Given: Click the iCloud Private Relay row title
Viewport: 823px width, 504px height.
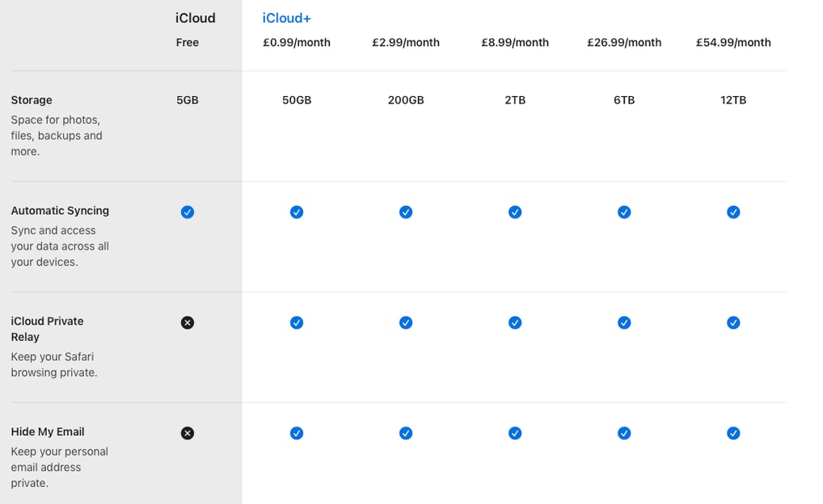Looking at the screenshot, I should [x=47, y=329].
